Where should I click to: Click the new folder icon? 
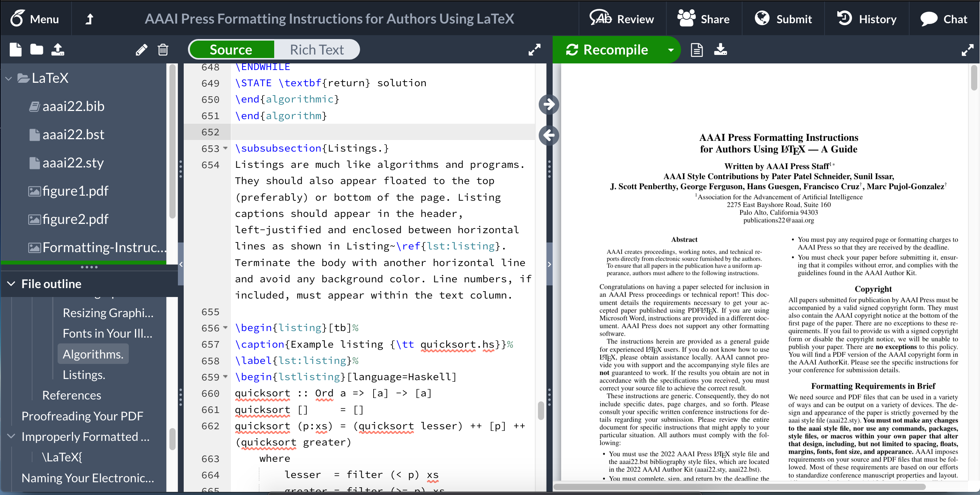[37, 49]
